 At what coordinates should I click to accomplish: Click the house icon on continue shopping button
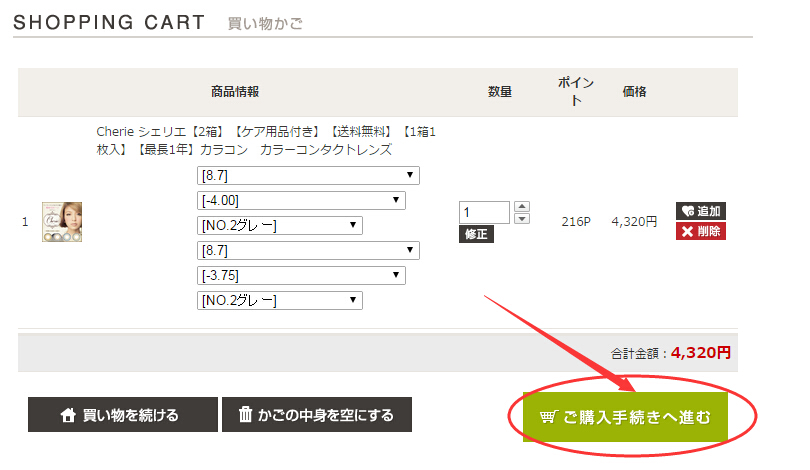(68, 415)
